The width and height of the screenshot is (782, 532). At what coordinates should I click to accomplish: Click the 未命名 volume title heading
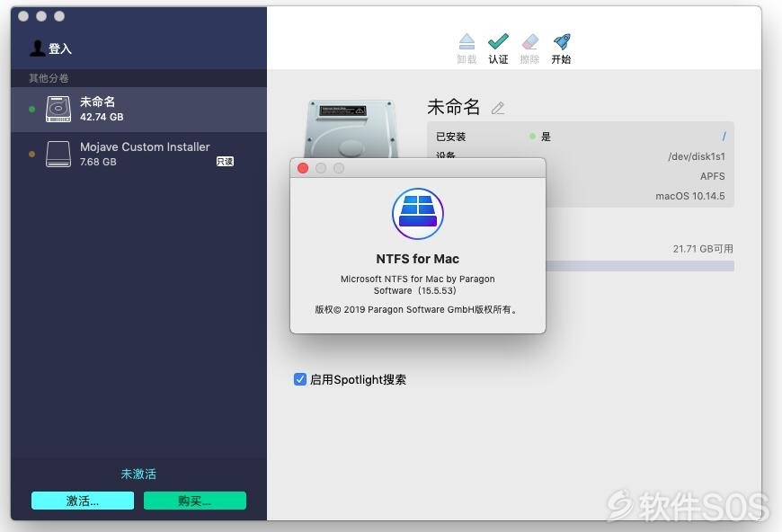453,107
